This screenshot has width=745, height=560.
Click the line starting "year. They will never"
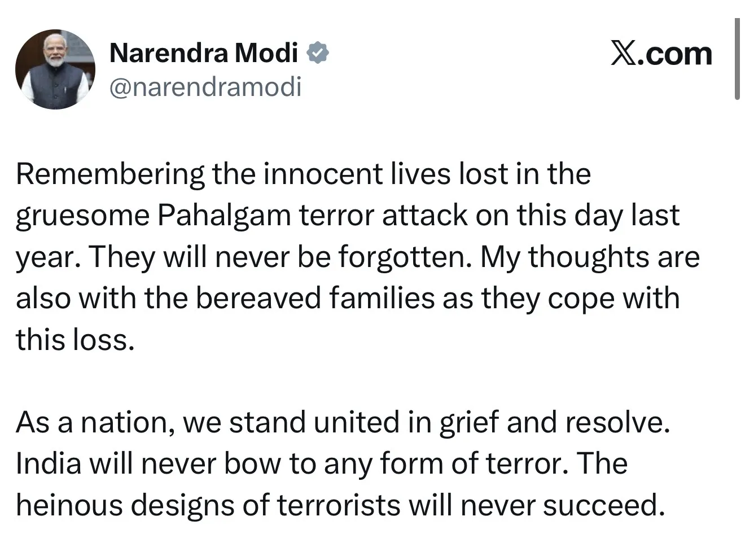(x=357, y=257)
